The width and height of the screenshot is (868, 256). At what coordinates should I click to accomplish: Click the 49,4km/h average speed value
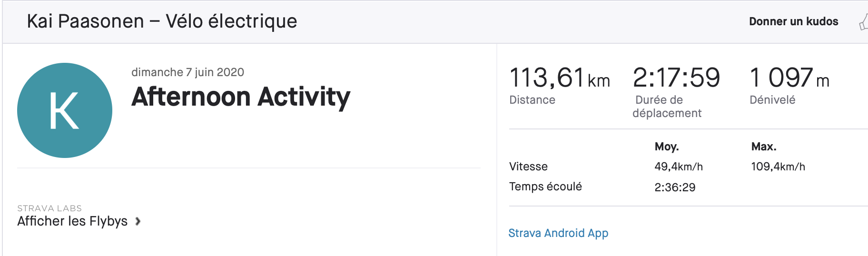click(679, 167)
